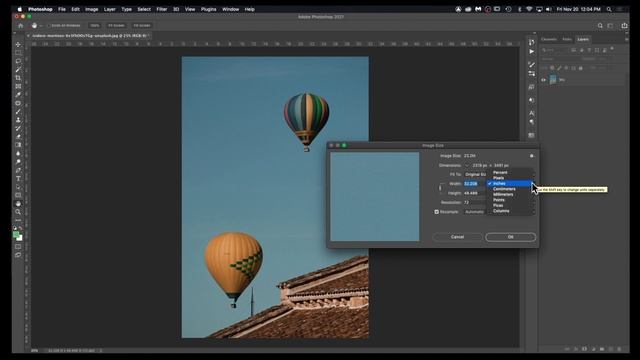Click the 100% zoom button

(x=95, y=25)
